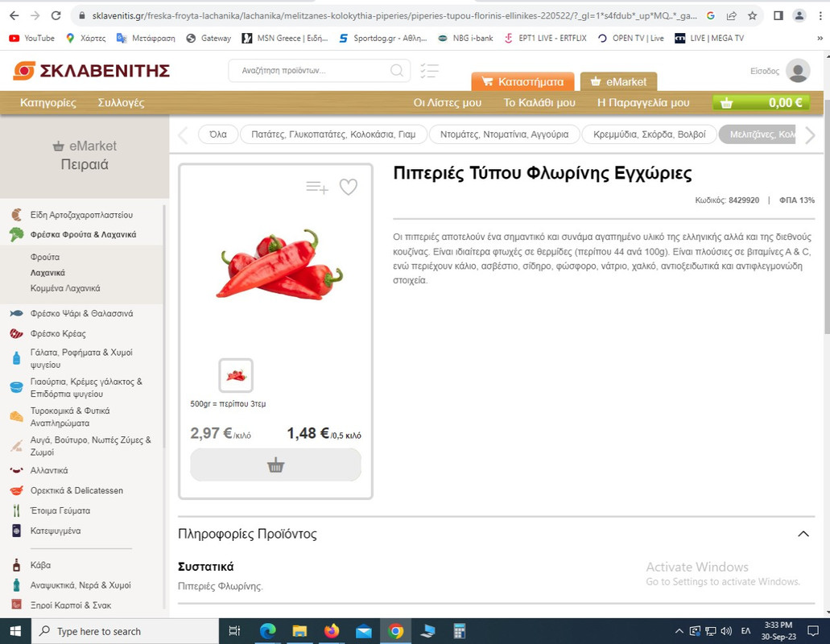Image resolution: width=830 pixels, height=644 pixels.
Task: Open the NBG i-bank bookmark
Action: tap(466, 38)
